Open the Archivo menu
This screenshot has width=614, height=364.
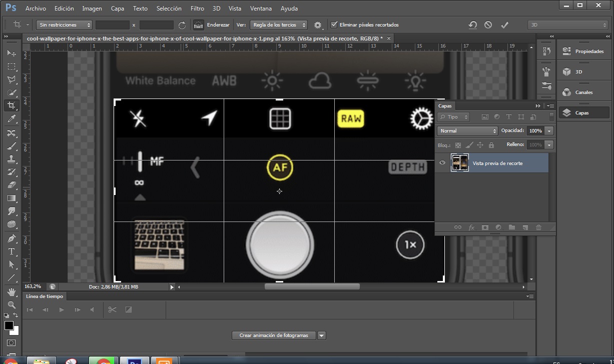coord(36,8)
